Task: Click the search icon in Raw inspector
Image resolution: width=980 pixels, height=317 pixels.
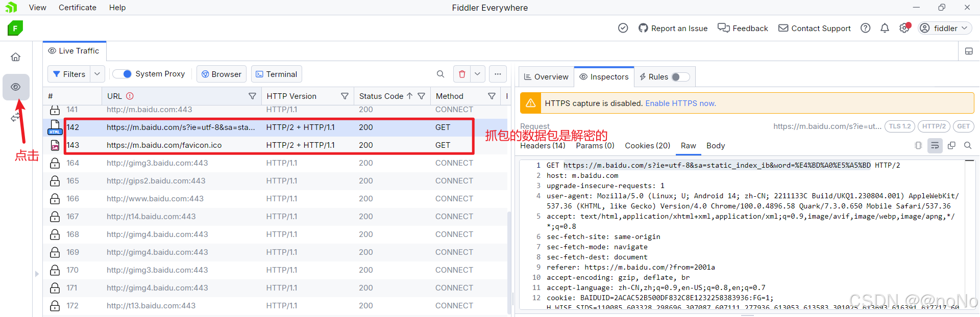Action: click(x=968, y=146)
